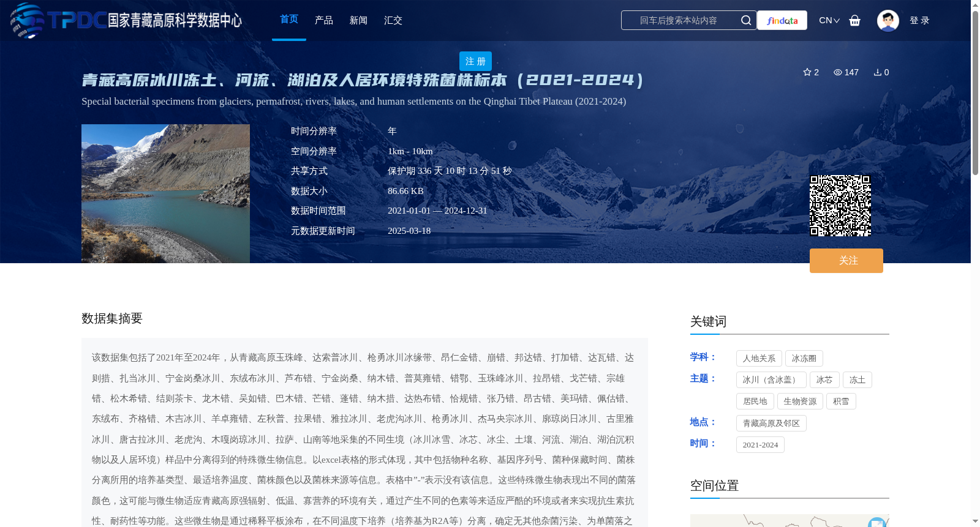Click the scrollbar down arrow
980x527 pixels.
pos(975,522)
